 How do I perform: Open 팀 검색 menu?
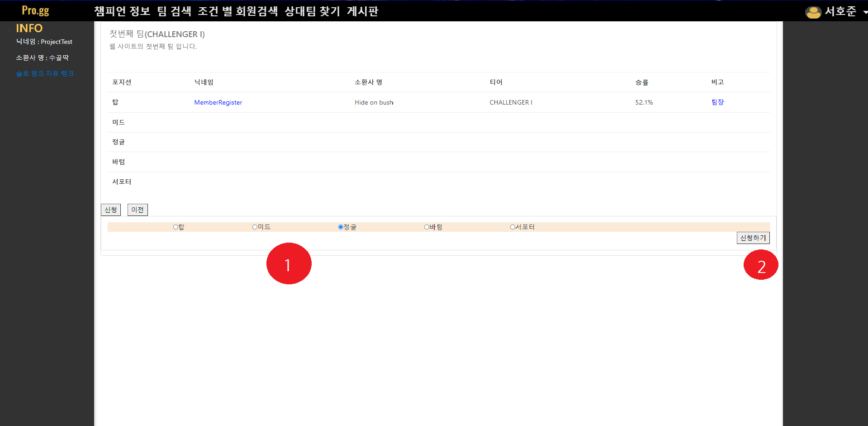coord(174,11)
